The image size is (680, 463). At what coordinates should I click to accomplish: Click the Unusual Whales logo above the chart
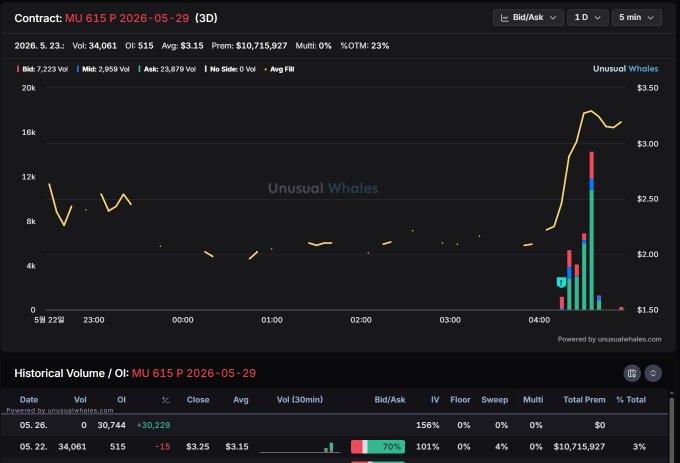(625, 68)
